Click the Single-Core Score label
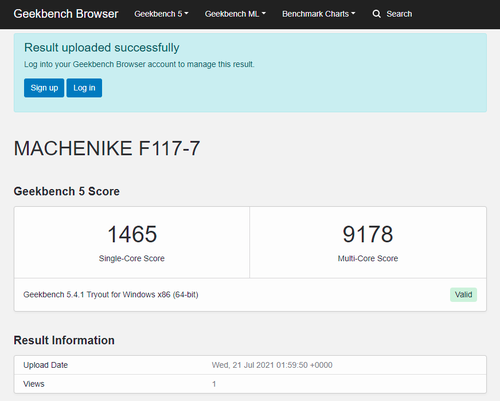Image resolution: width=500 pixels, height=401 pixels. click(x=132, y=258)
